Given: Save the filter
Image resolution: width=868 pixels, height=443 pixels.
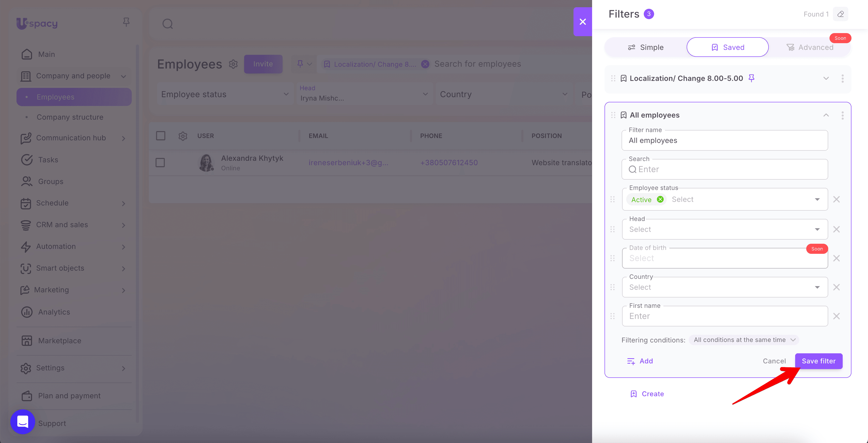Looking at the screenshot, I should coord(818,361).
